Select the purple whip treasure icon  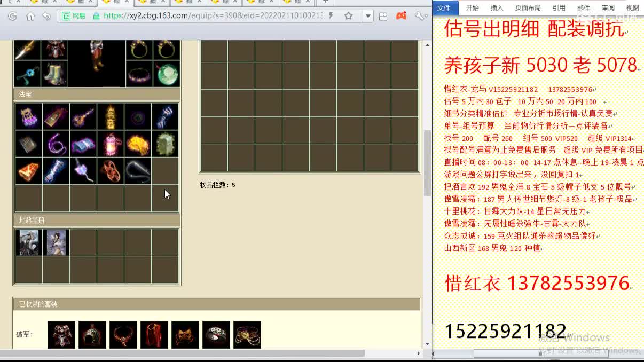point(56,144)
